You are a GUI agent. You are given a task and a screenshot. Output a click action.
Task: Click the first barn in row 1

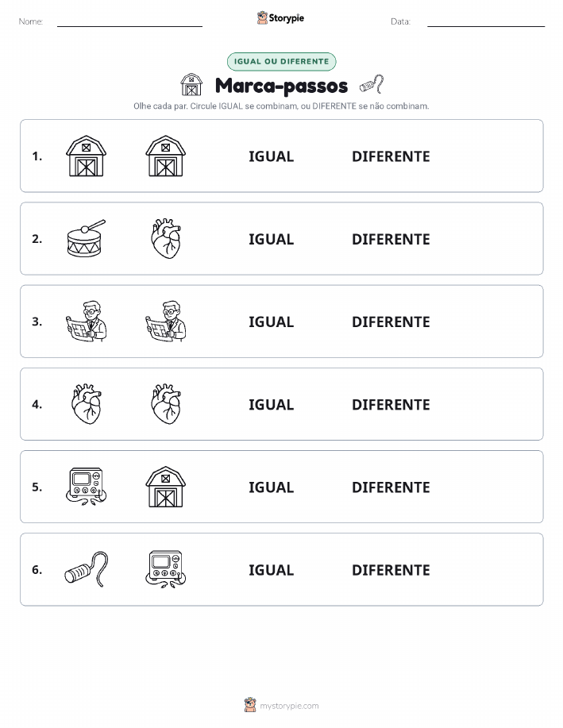click(x=87, y=156)
